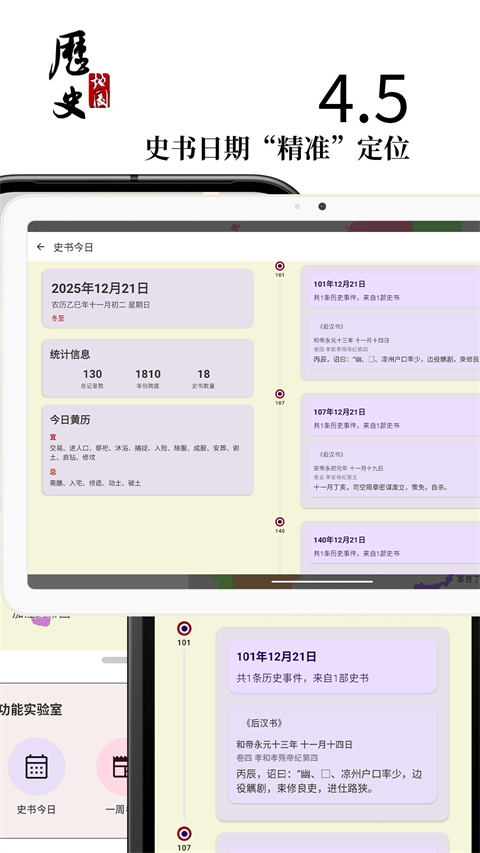Click the 今日黄历 heading
Viewport: 480px width, 853px height.
coord(70,420)
